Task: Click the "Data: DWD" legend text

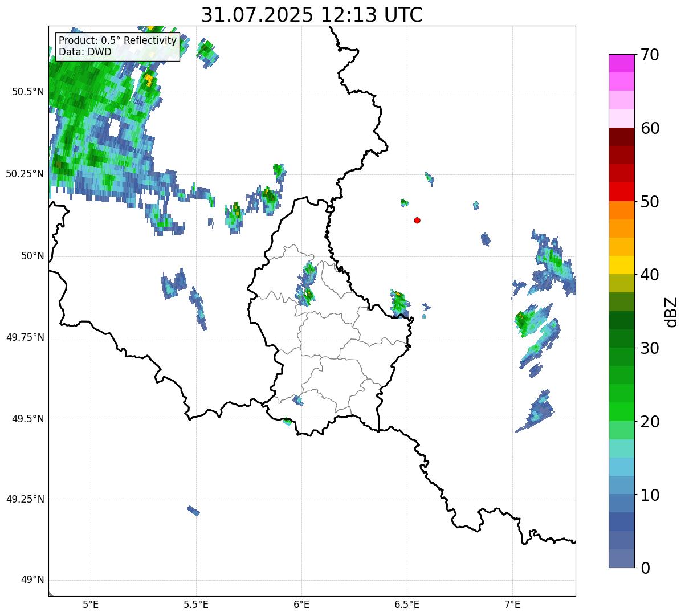Action: tap(85, 52)
